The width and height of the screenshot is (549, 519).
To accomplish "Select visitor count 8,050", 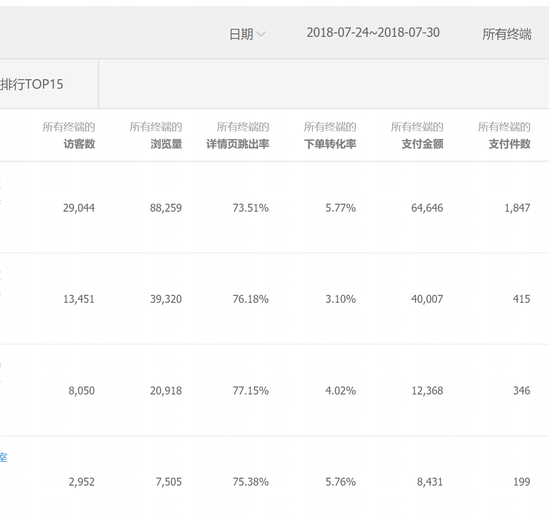I will pyautogui.click(x=82, y=390).
